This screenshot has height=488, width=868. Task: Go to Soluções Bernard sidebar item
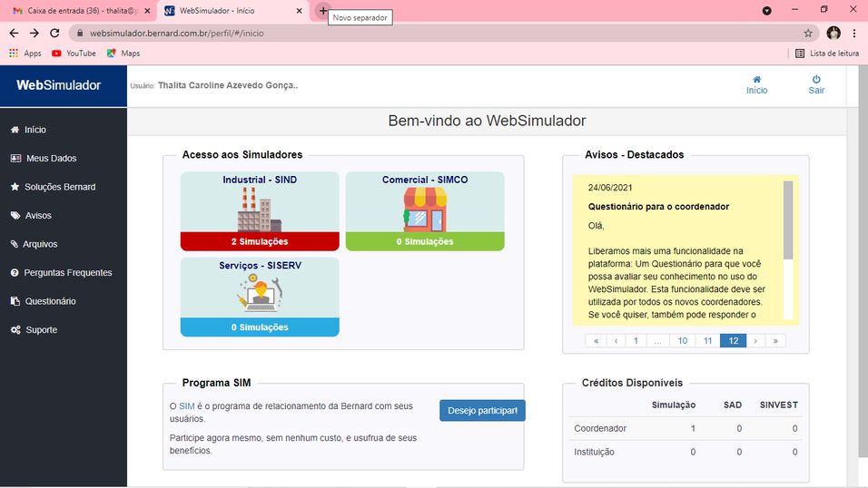coord(60,187)
